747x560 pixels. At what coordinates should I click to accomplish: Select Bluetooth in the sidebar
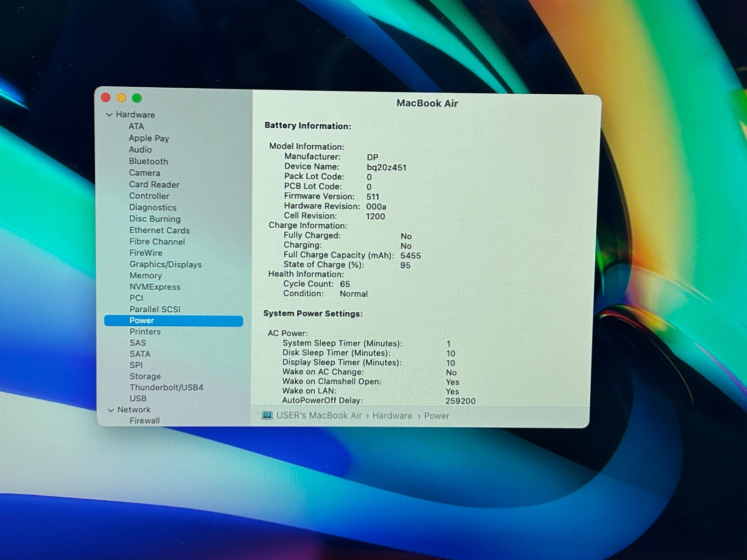point(148,161)
